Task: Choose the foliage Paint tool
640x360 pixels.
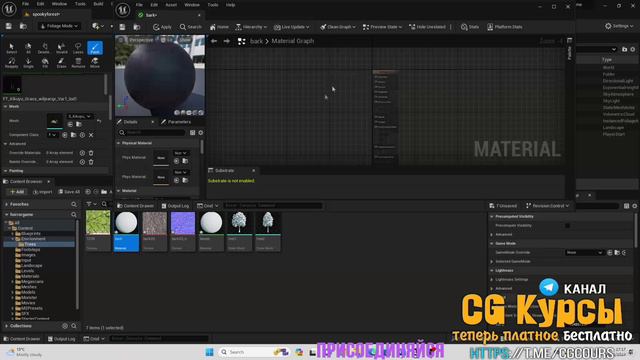Action: [x=95, y=48]
